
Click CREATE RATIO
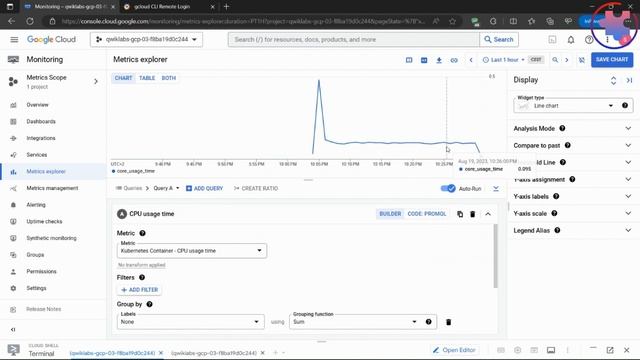[x=256, y=189]
